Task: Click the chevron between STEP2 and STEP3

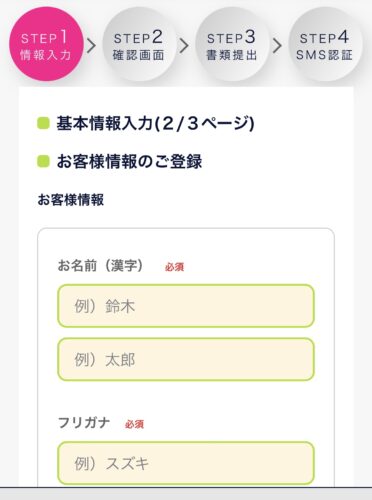Action: pyautogui.click(x=184, y=46)
